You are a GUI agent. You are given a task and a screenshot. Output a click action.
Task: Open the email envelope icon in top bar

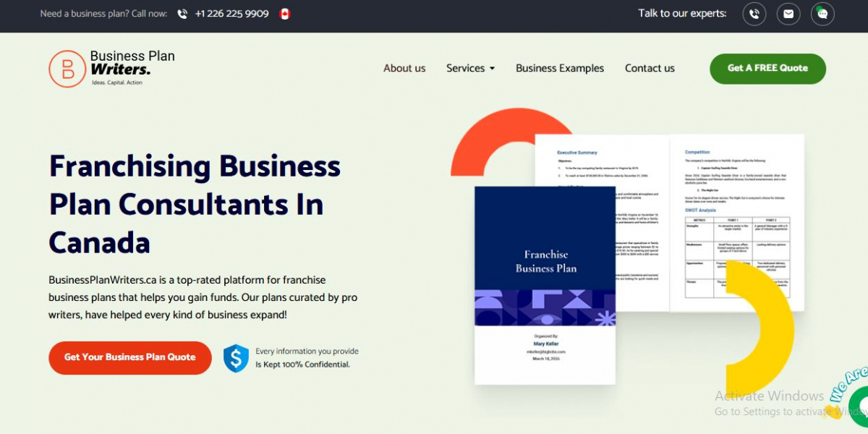click(x=788, y=14)
